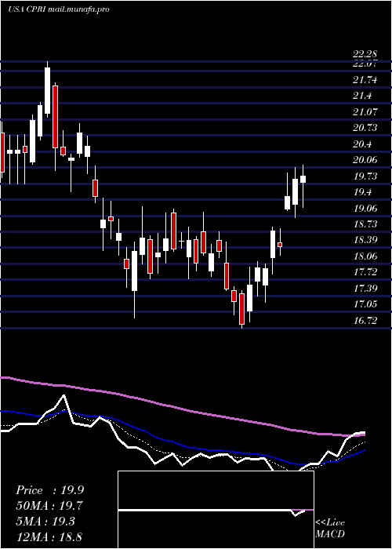The height and width of the screenshot is (549, 392).
Task: Click the 17.05 price axis label
Action: click(365, 304)
